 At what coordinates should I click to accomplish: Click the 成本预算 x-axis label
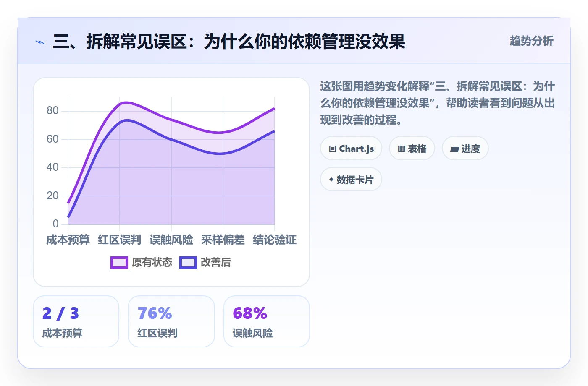[x=68, y=240]
